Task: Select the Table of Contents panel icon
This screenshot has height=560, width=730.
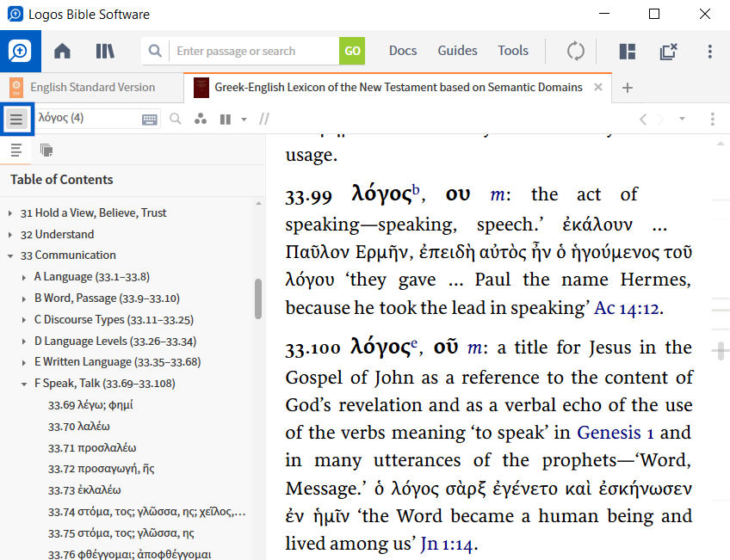Action: click(15, 150)
